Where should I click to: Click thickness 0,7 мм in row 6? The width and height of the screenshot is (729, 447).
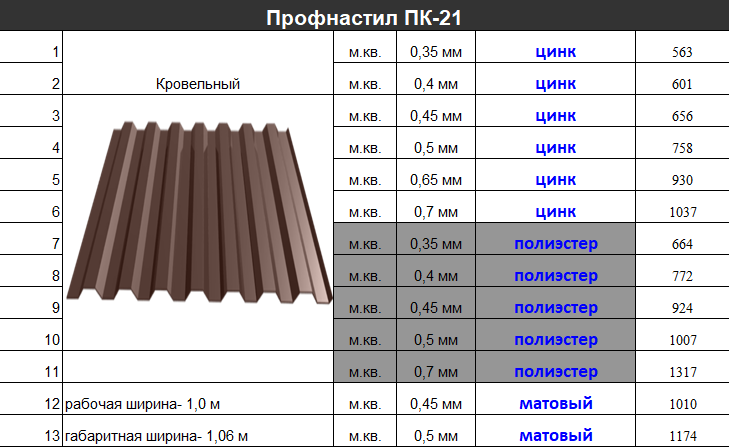tap(436, 212)
